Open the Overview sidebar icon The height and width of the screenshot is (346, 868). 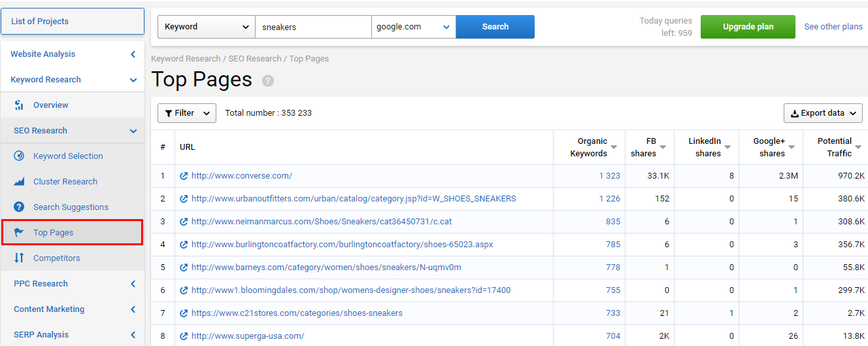19,105
